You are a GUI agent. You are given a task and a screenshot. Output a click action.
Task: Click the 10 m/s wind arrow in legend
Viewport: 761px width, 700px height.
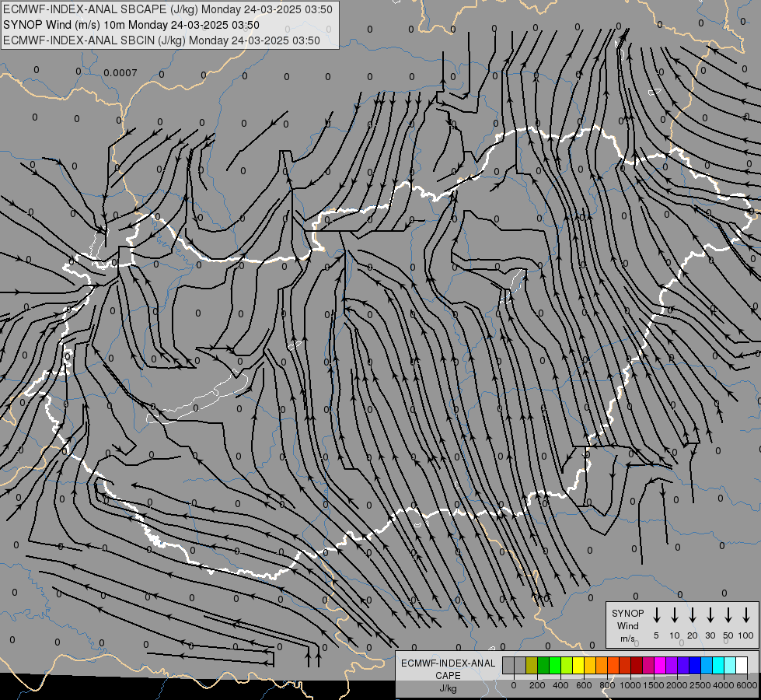point(674,615)
